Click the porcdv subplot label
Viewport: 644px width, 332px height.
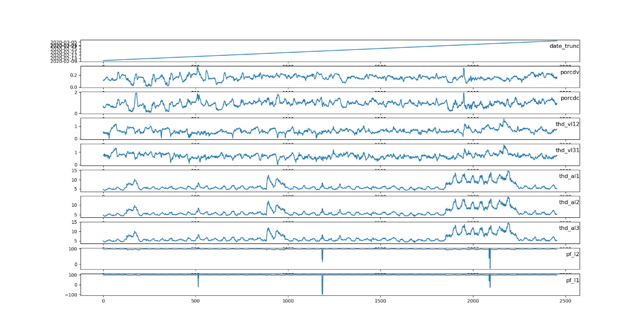[x=570, y=72]
